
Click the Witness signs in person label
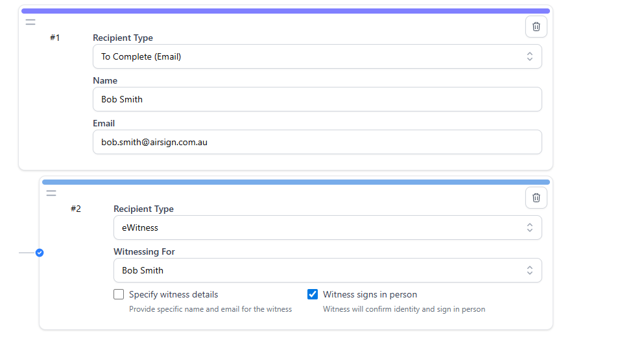tap(370, 294)
